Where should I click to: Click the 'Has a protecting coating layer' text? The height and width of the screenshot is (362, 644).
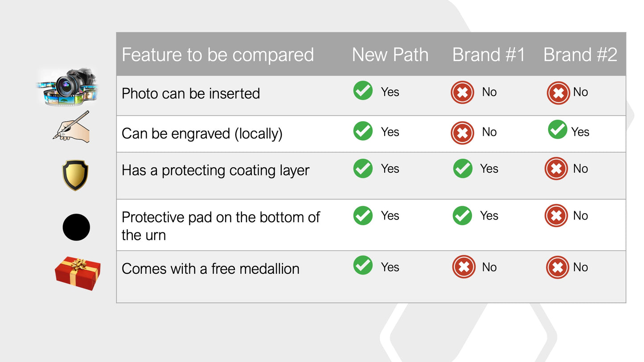tap(215, 170)
